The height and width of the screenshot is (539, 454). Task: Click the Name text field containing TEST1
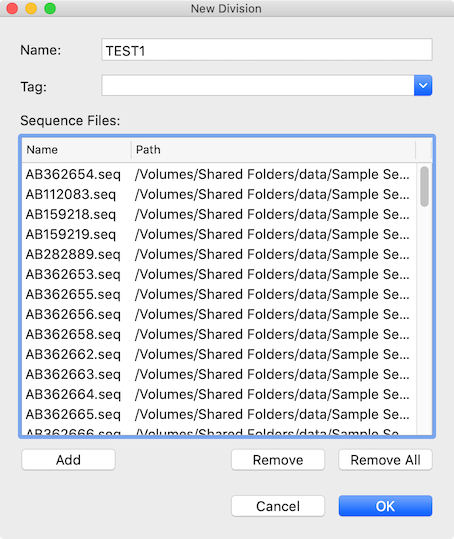267,50
